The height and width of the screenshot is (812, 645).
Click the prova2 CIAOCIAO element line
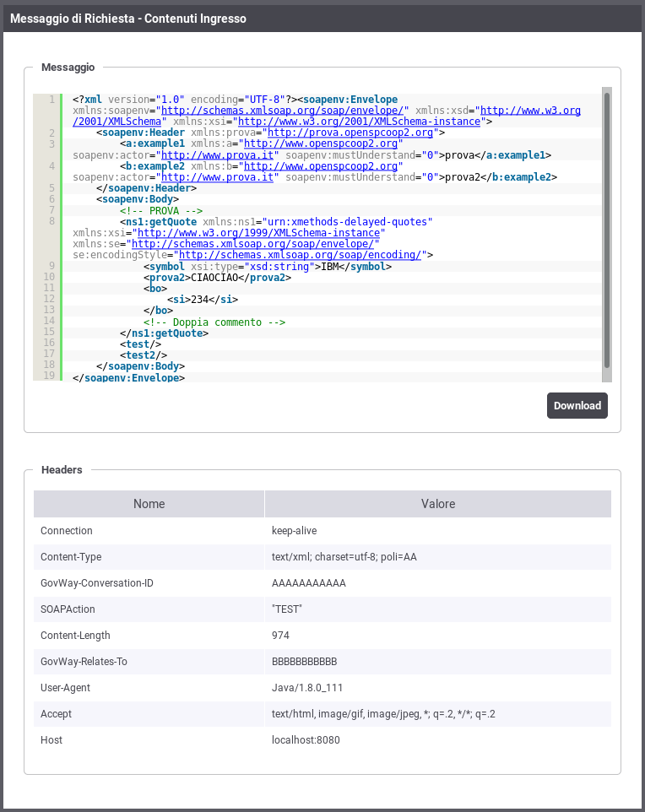pos(218,278)
